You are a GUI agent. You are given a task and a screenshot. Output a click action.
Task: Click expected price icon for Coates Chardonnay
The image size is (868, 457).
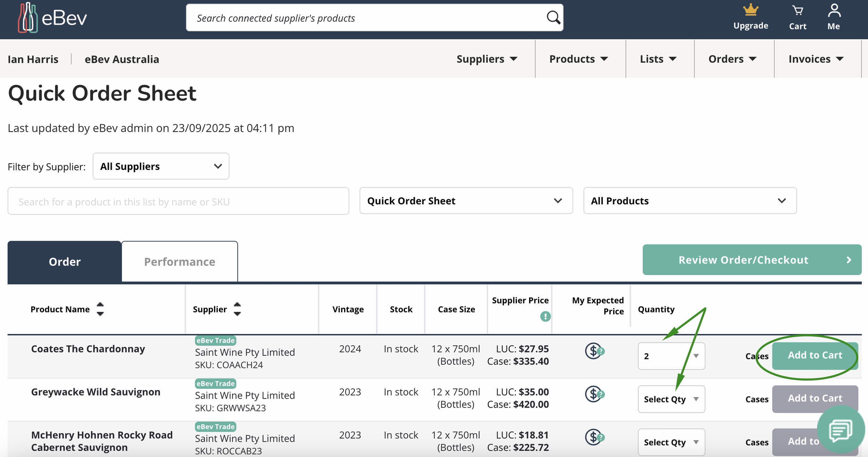[594, 351]
